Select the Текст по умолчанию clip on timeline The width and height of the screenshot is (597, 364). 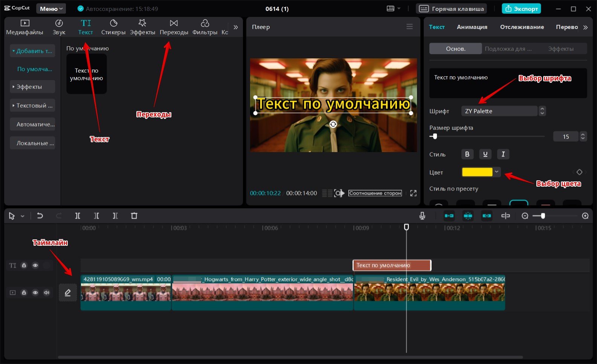tap(392, 265)
